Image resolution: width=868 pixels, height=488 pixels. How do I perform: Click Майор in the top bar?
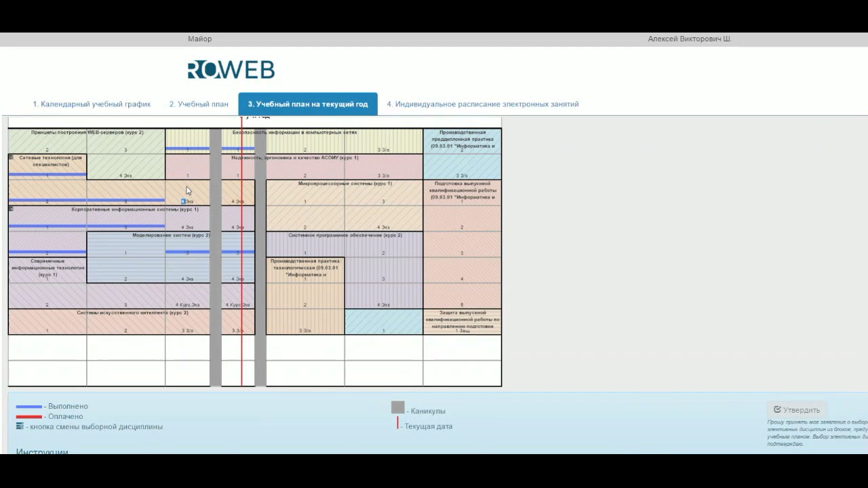(200, 39)
